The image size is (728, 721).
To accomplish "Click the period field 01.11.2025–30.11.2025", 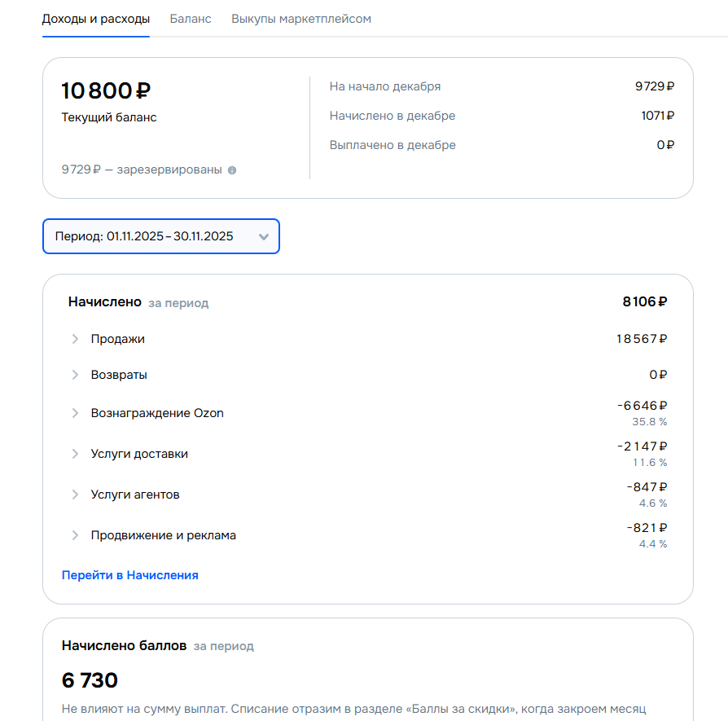I will tap(145, 236).
